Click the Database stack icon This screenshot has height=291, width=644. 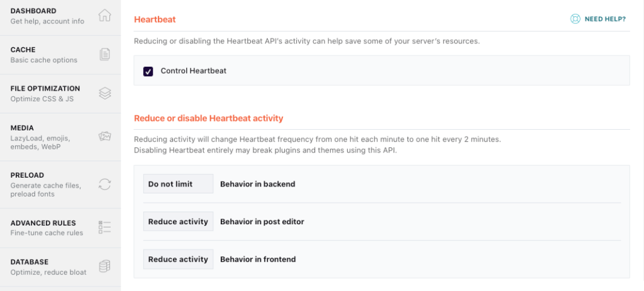click(105, 266)
